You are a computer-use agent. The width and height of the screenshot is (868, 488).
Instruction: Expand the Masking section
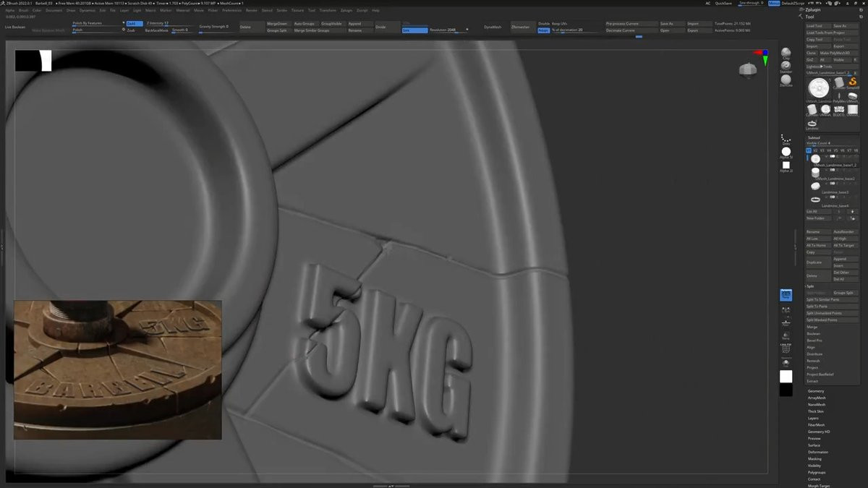(814, 458)
